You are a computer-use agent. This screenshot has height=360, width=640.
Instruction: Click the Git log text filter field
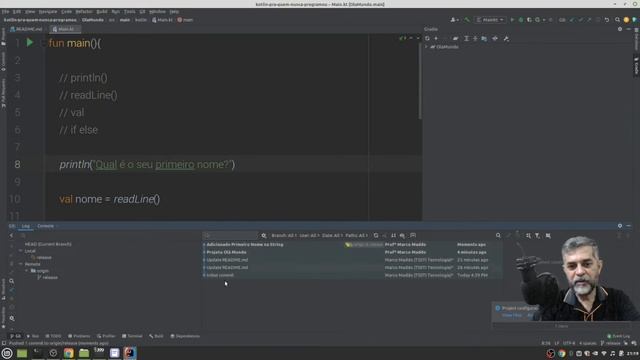[231, 236]
